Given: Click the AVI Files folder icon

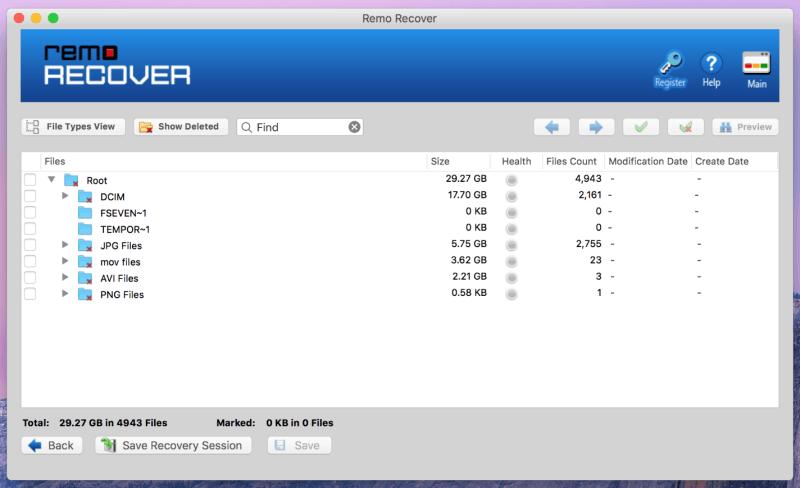Looking at the screenshot, I should (85, 278).
